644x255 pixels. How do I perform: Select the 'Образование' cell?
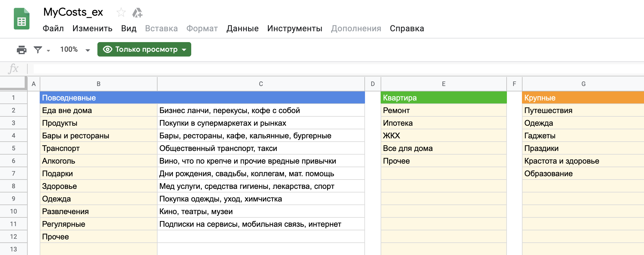point(583,174)
